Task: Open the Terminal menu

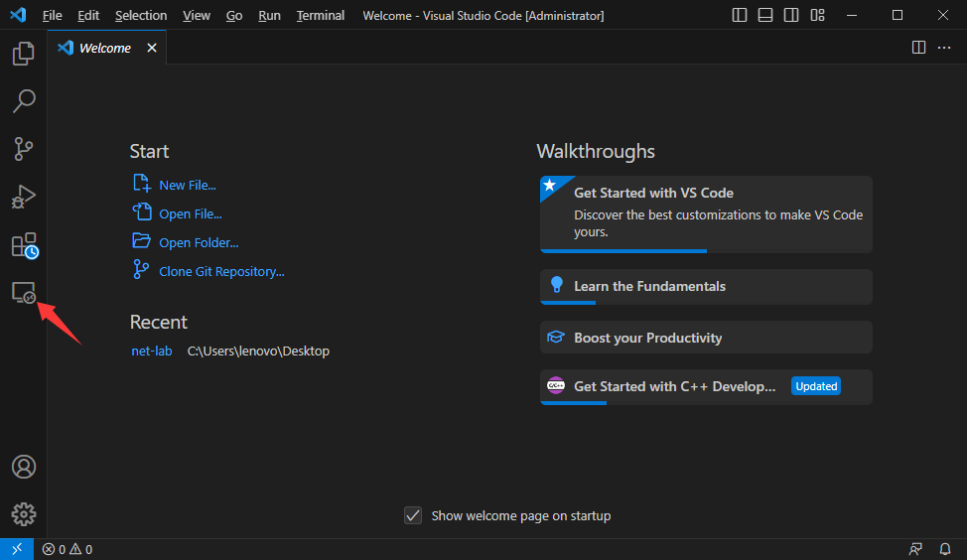Action: pyautogui.click(x=320, y=16)
